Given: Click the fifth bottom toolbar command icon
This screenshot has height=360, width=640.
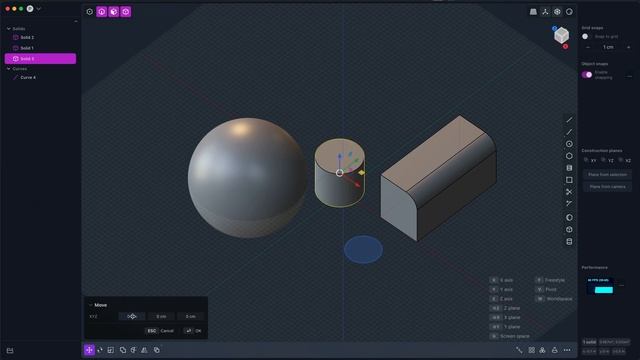Looking at the screenshot, I should [133, 350].
